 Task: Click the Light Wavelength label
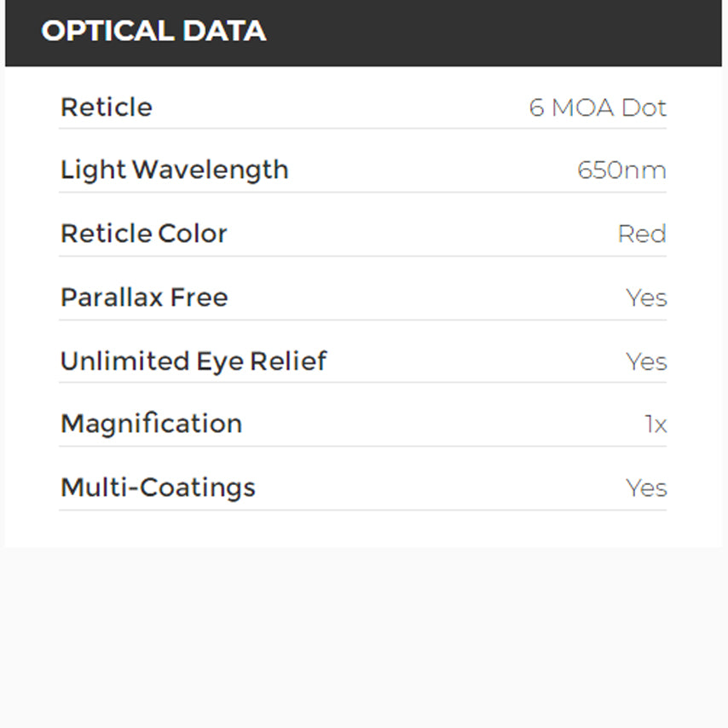tap(174, 170)
